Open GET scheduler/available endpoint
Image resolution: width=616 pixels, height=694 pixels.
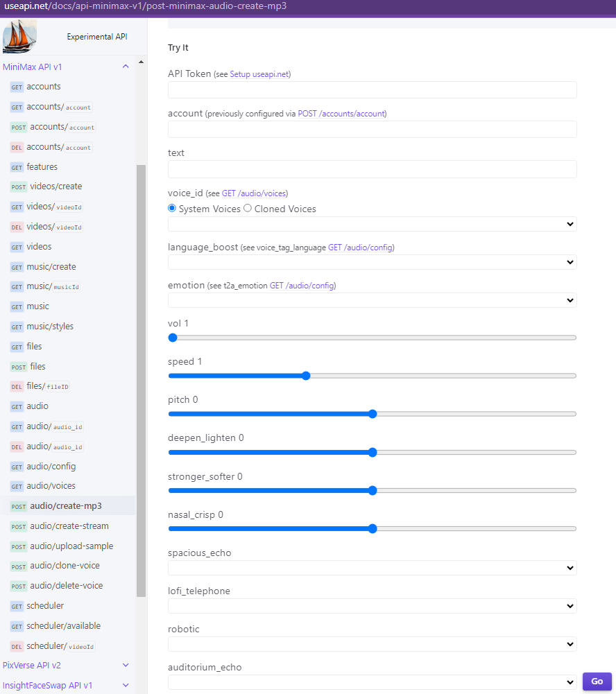(x=55, y=626)
